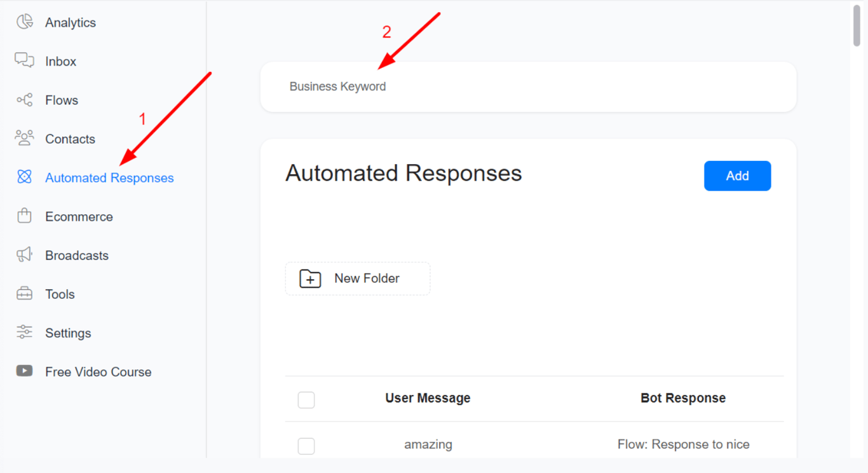Click the Flows branching icon

24,100
